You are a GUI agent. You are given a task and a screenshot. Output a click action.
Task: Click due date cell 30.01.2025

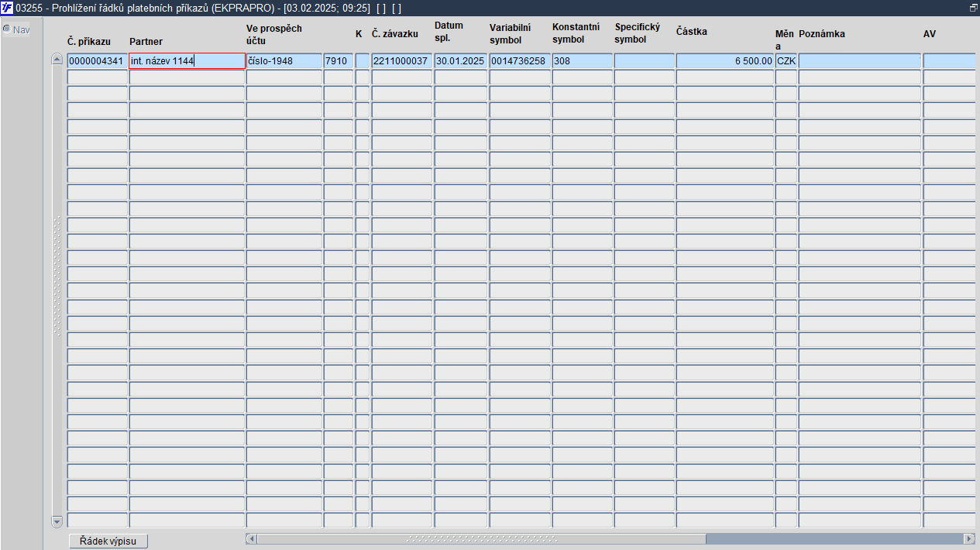pos(461,60)
